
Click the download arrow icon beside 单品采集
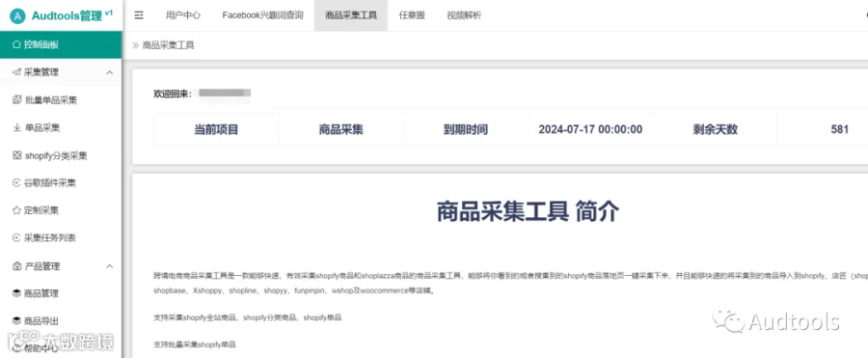tap(16, 128)
